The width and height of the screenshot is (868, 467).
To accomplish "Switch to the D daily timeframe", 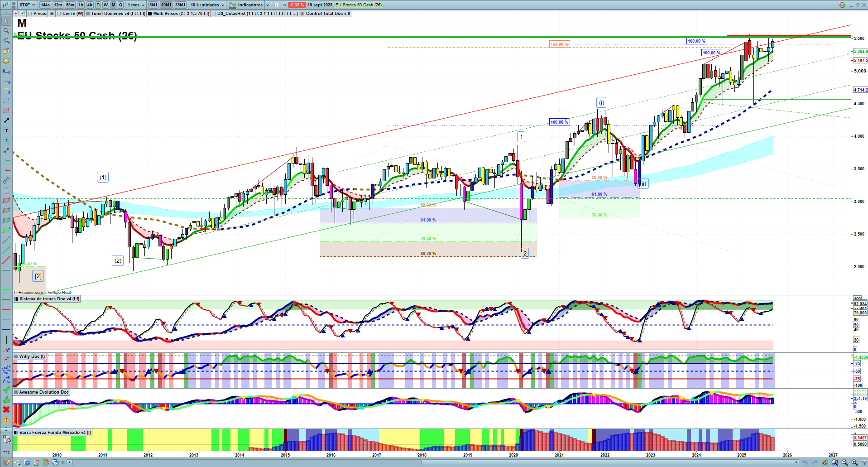I will [x=98, y=5].
